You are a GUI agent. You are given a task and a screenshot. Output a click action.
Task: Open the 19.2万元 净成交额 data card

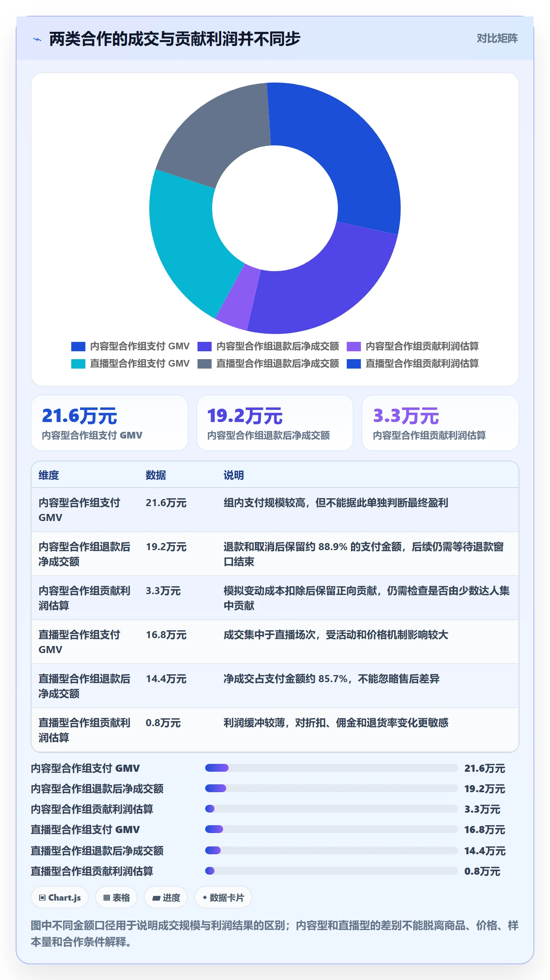(x=275, y=423)
